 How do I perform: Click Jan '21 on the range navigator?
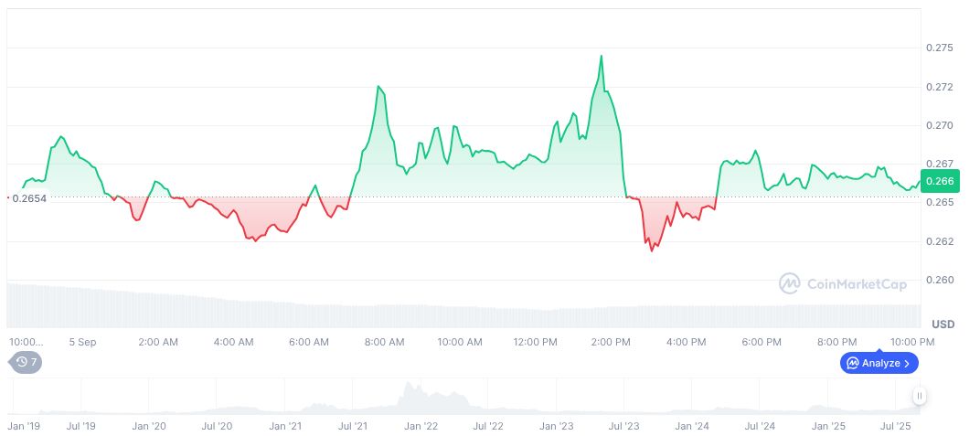[285, 426]
